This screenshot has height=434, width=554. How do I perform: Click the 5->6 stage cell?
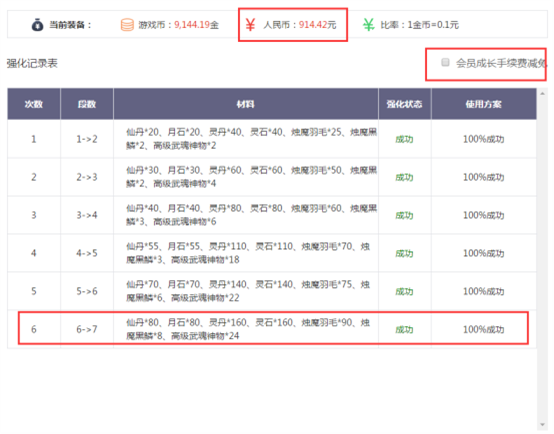[x=87, y=291]
